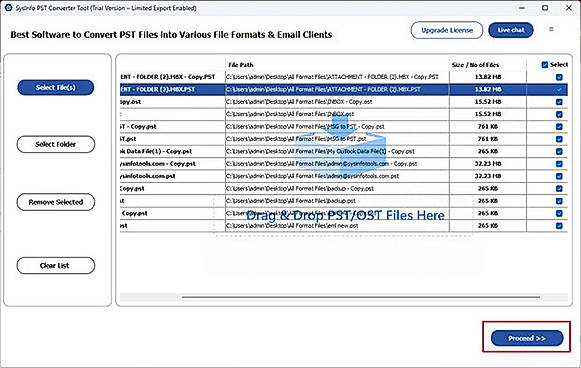
Task: Open the Upgrade License button
Action: click(447, 30)
